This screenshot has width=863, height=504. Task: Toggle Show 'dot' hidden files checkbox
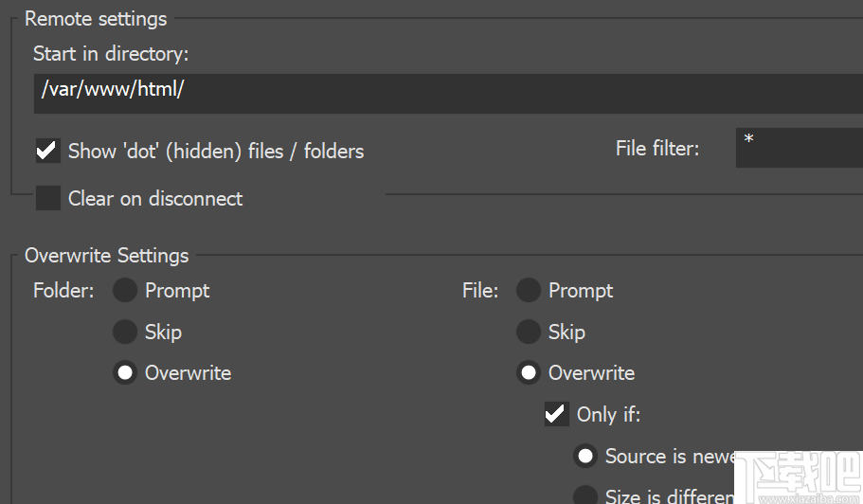pyautogui.click(x=47, y=151)
